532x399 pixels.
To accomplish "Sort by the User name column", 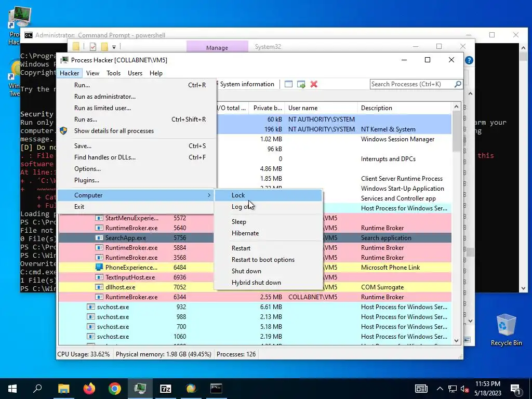I will pos(321,108).
